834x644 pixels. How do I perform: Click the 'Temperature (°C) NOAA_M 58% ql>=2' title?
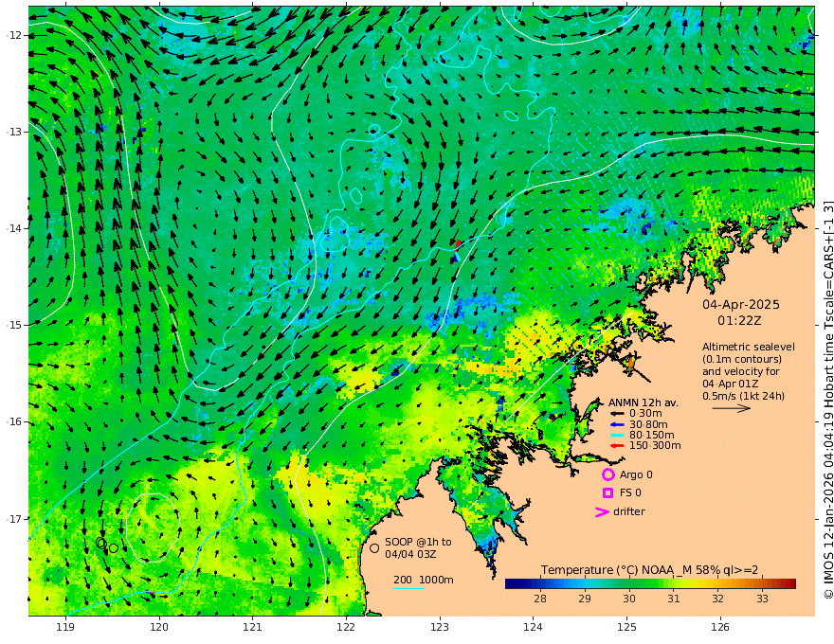tap(649, 570)
